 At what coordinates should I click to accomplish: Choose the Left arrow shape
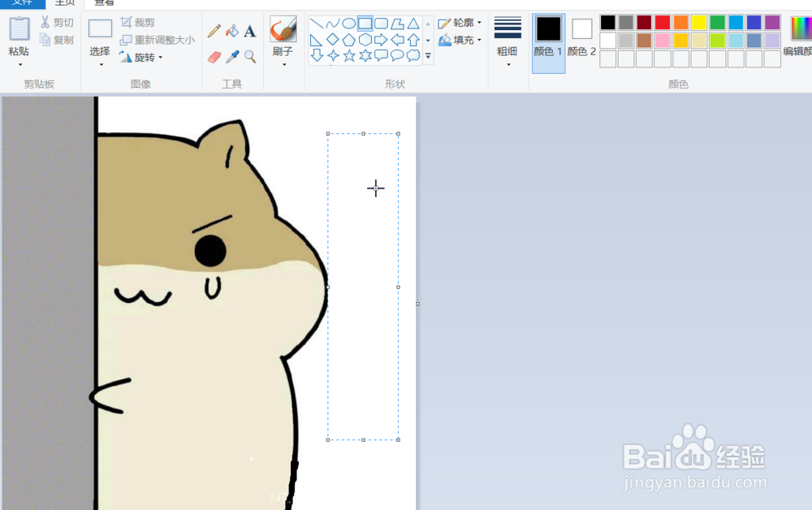click(397, 40)
